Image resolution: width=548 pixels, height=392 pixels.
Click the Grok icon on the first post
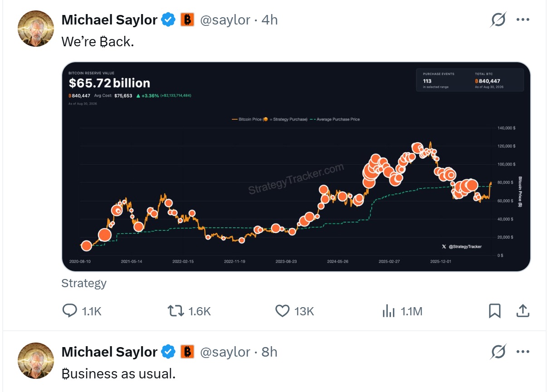498,20
